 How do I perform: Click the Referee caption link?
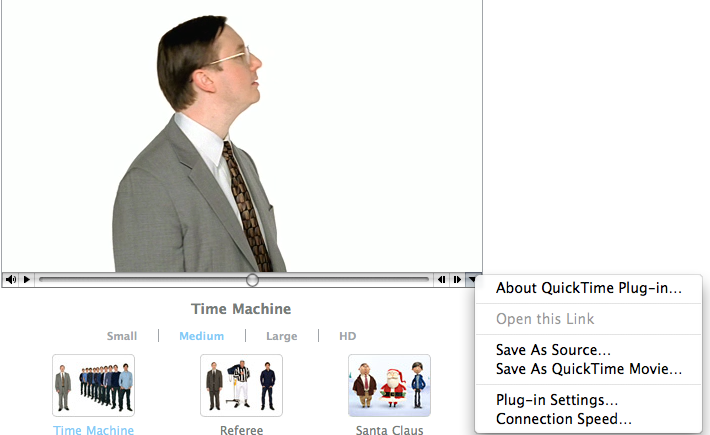[241, 430]
